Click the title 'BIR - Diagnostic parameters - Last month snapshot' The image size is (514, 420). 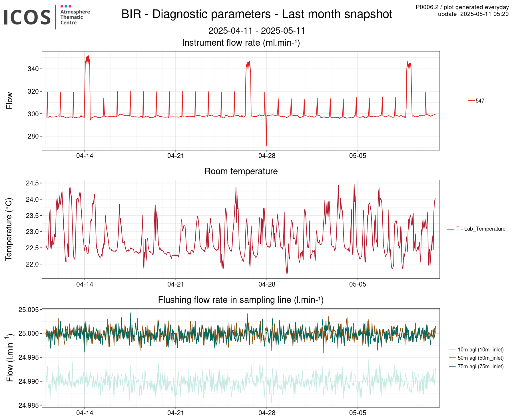[x=257, y=14]
